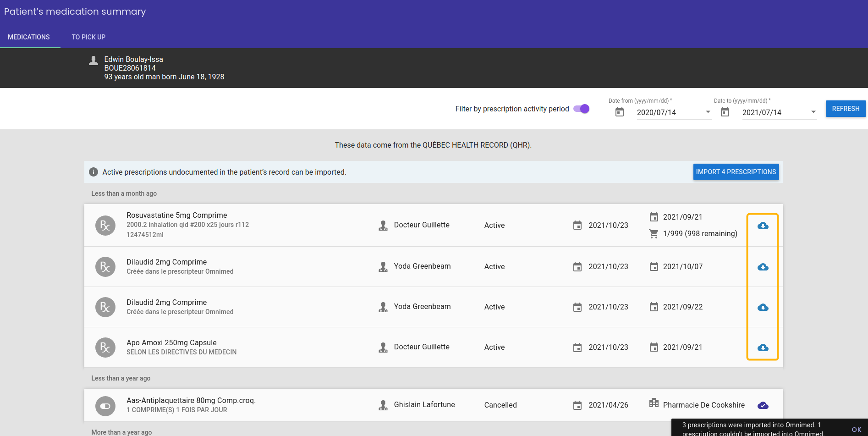Screen dimensions: 868x436
Task: Click the REFRESH button
Action: click(x=846, y=109)
